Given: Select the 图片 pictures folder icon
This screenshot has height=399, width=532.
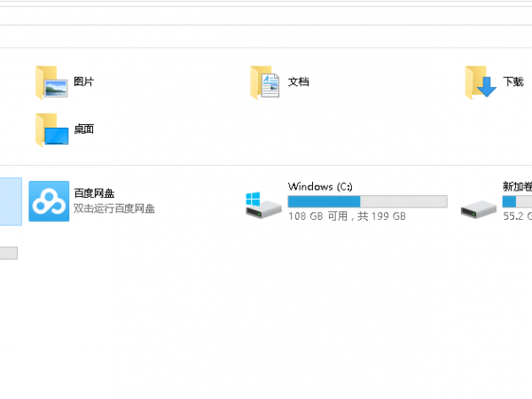Looking at the screenshot, I should (51, 82).
